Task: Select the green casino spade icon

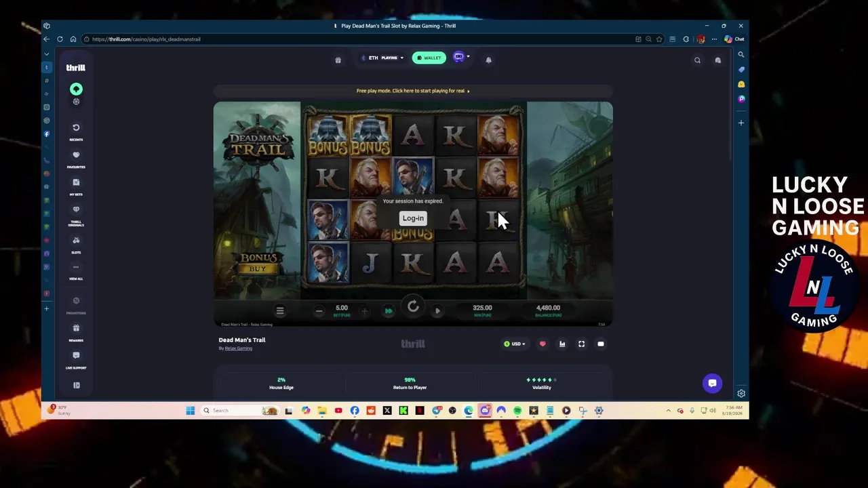Action: tap(76, 89)
